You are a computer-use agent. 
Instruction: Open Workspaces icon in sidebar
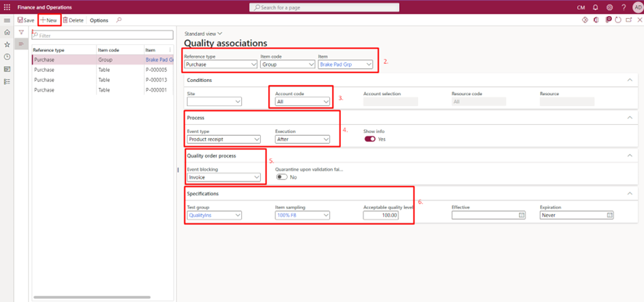[x=7, y=69]
